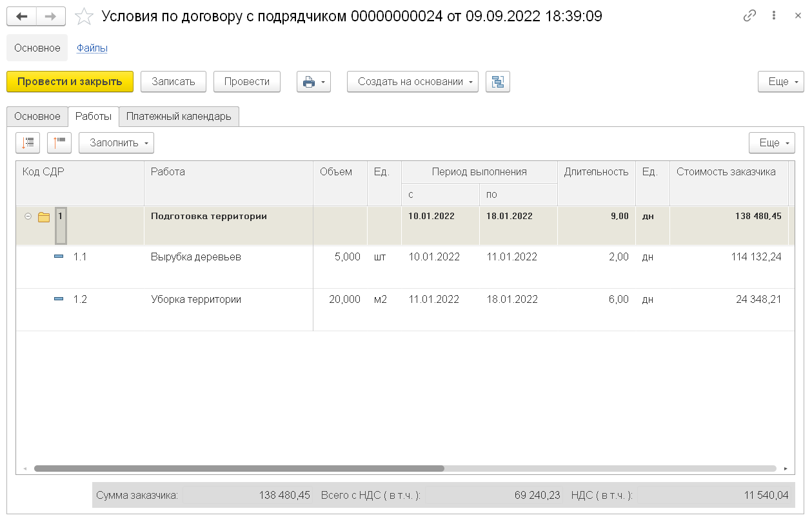Add document to favorites with star
The width and height of the screenshot is (812, 522).
click(x=84, y=17)
